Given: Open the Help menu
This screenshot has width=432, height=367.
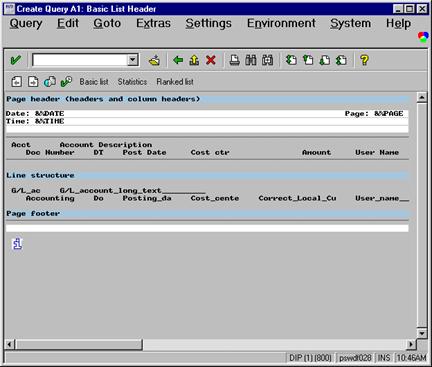Looking at the screenshot, I should (398, 23).
